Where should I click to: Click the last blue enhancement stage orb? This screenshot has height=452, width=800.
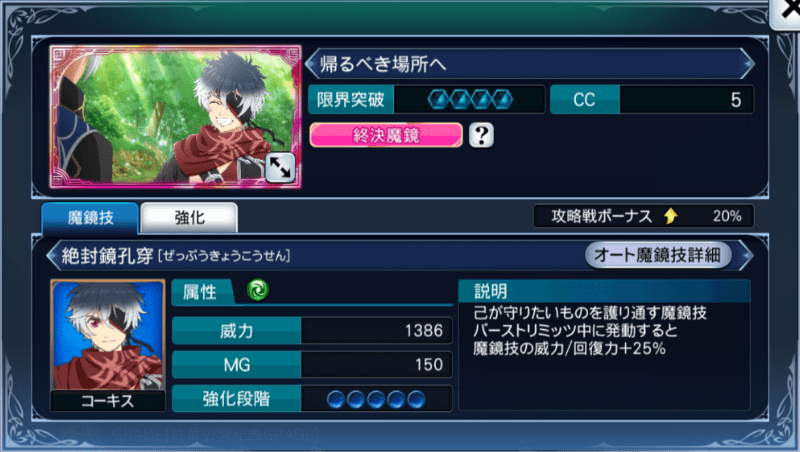[x=416, y=399]
